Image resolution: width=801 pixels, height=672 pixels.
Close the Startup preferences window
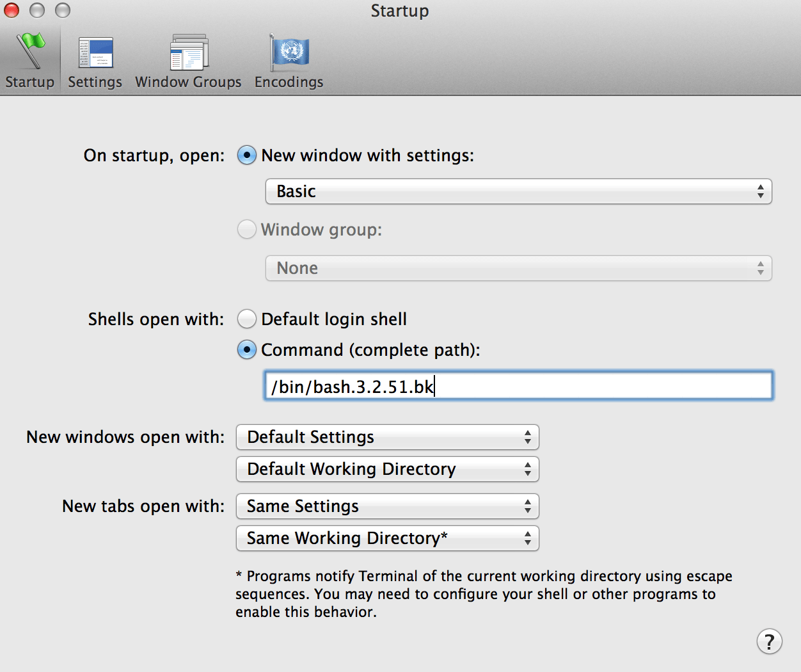pos(12,10)
